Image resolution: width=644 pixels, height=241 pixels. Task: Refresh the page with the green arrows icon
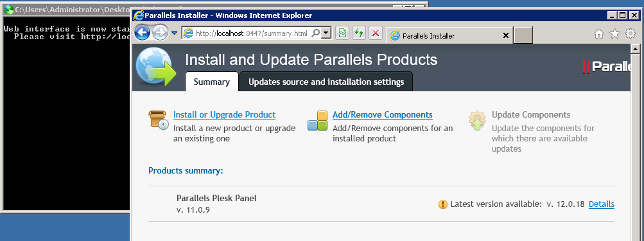pos(358,33)
